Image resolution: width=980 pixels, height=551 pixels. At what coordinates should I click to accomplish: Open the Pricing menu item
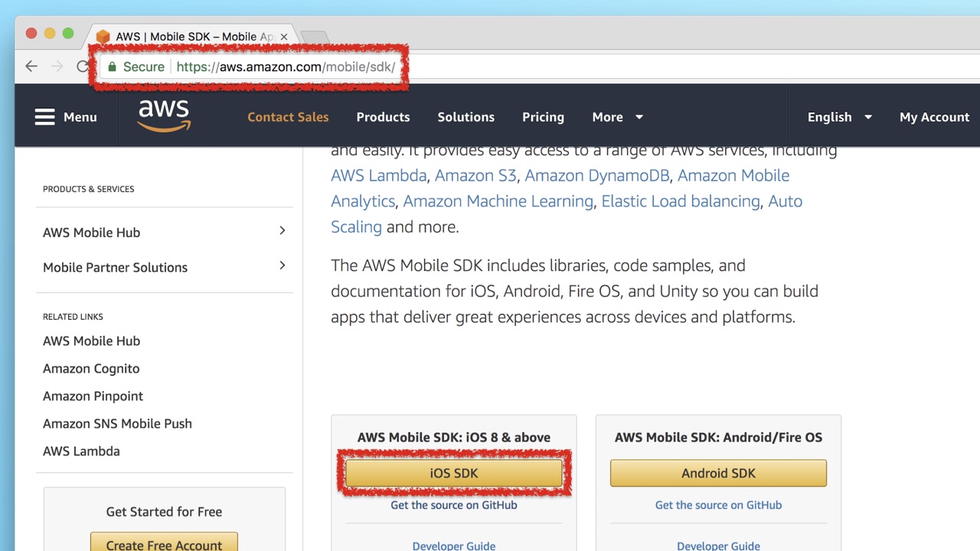point(543,117)
